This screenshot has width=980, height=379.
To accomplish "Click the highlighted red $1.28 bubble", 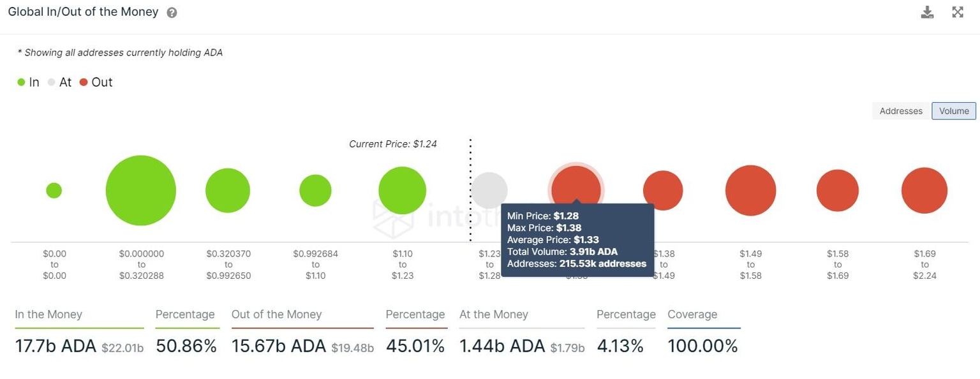I will [x=576, y=185].
